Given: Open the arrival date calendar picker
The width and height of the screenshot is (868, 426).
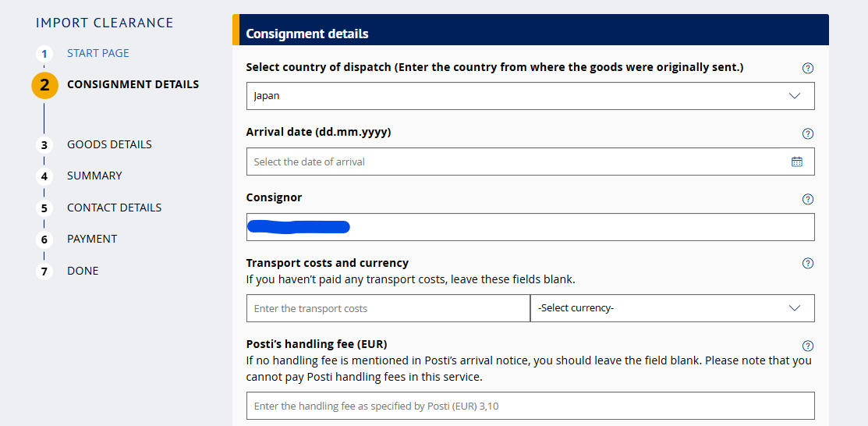Looking at the screenshot, I should (796, 162).
